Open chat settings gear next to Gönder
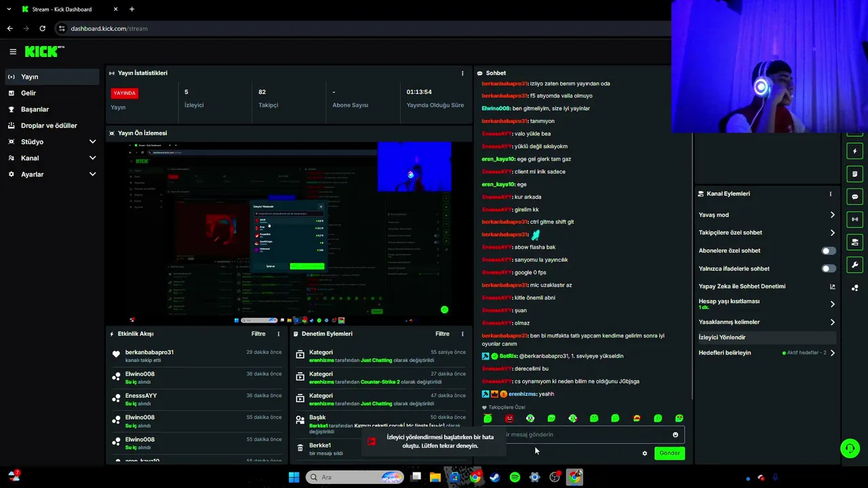The height and width of the screenshot is (488, 868). coord(645,453)
